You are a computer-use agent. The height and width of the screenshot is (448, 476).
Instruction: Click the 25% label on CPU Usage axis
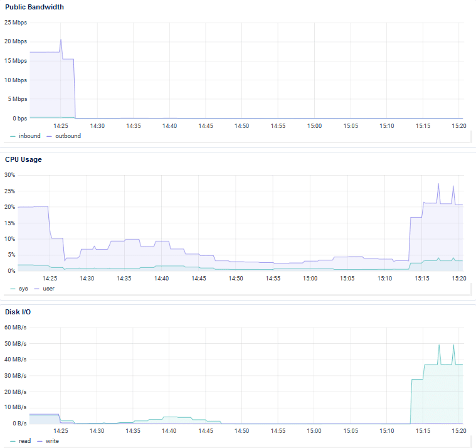[9, 191]
